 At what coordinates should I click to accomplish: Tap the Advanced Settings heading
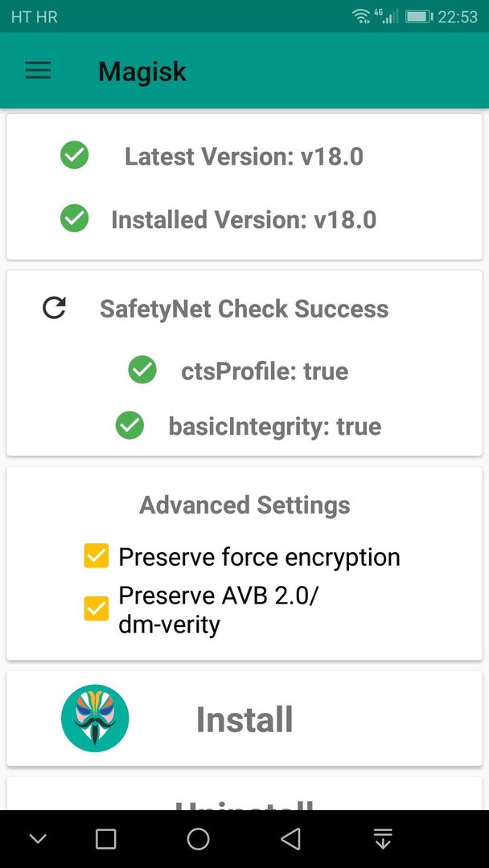pos(244,505)
